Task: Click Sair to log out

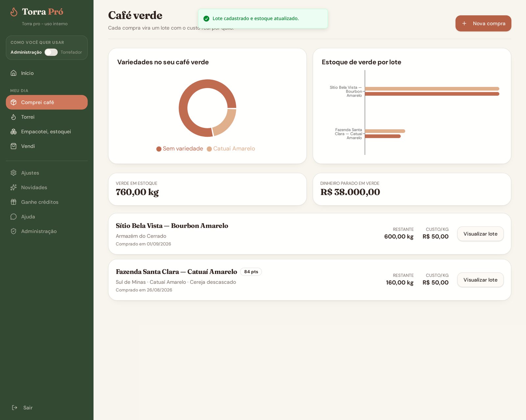Action: click(28, 408)
